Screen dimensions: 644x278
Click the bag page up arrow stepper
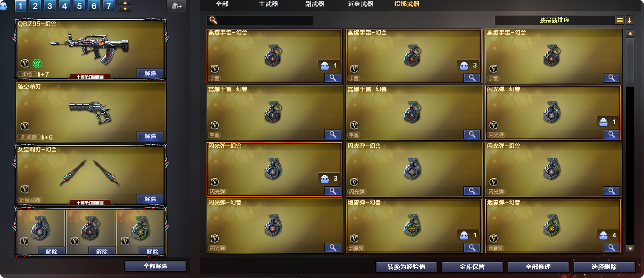point(125,3)
